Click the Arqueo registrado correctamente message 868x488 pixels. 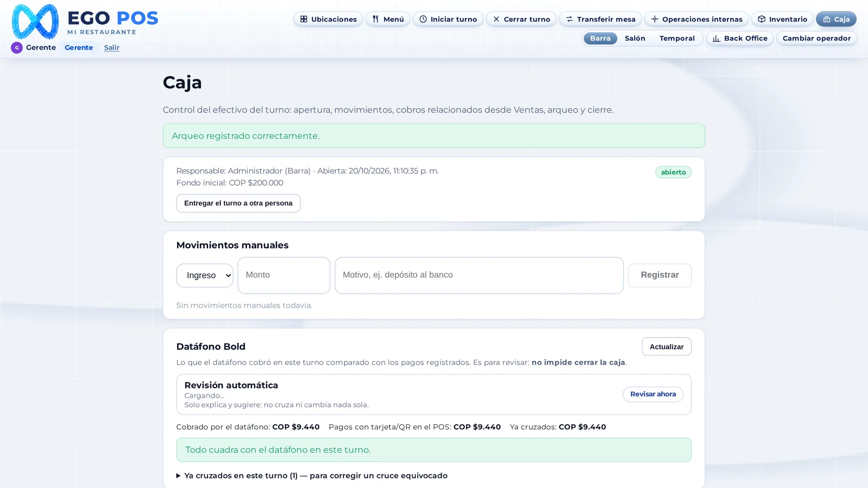point(434,136)
